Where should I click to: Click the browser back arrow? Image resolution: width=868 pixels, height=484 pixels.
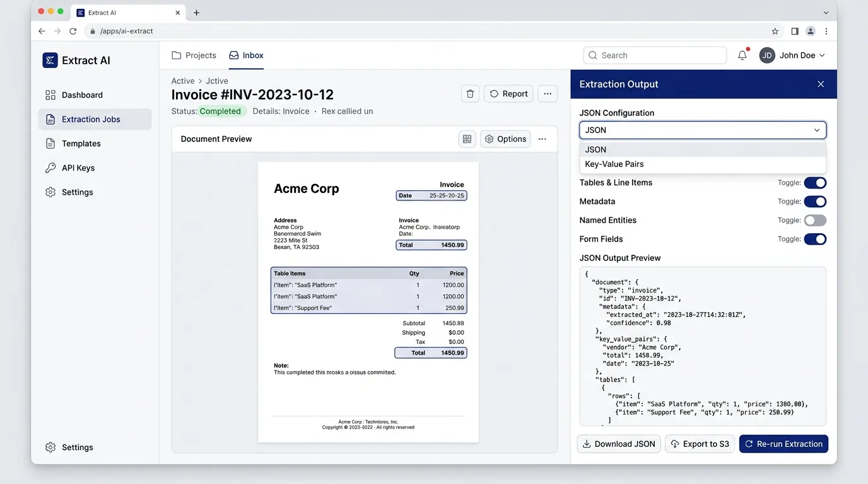click(42, 31)
